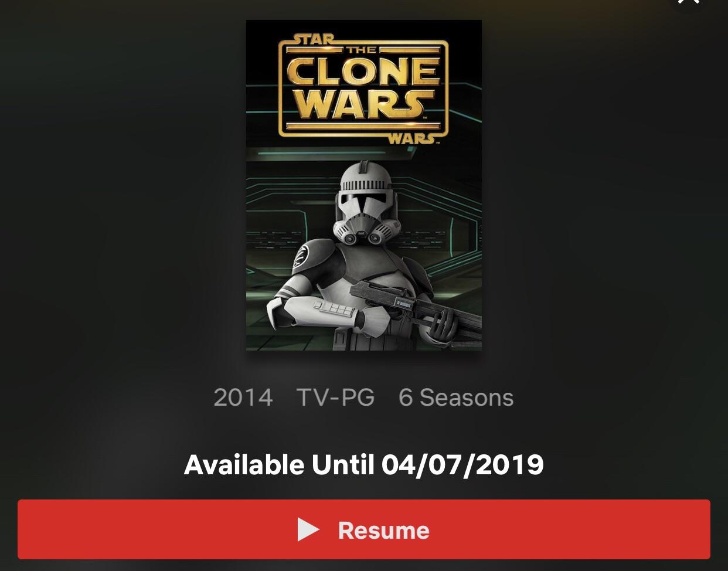Tap the Resume button
Screen dimensions: 728x571
click(364, 529)
